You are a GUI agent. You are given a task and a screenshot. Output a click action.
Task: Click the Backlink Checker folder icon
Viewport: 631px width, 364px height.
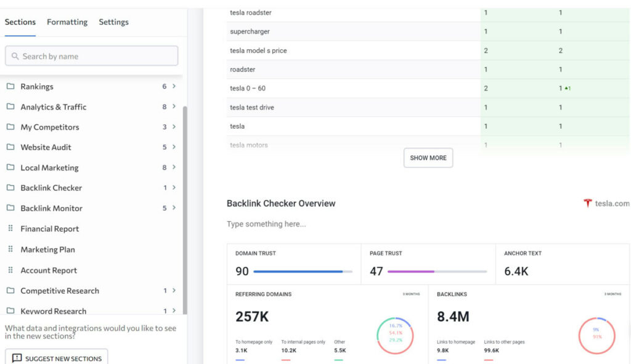tap(10, 187)
